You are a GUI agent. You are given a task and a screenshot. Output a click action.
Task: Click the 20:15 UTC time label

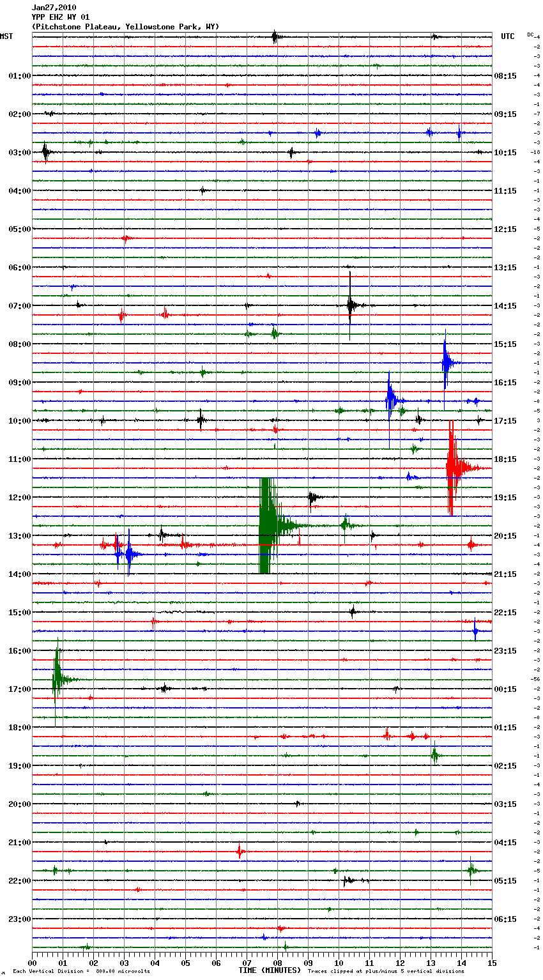tap(505, 536)
